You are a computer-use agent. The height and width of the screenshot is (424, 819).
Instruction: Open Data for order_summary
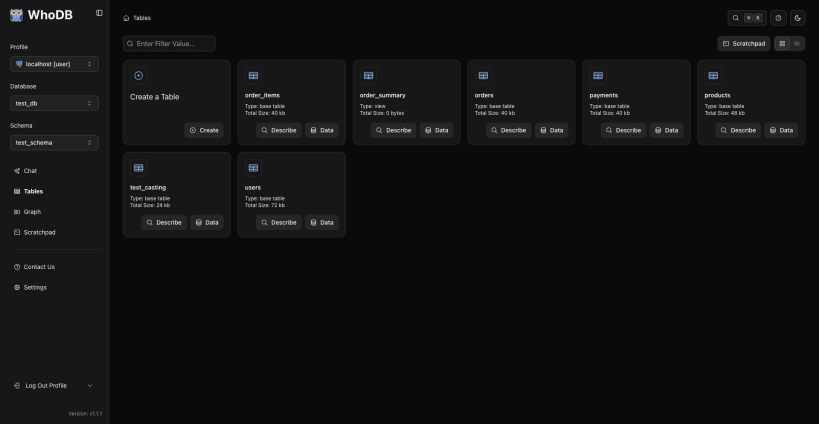pos(437,131)
